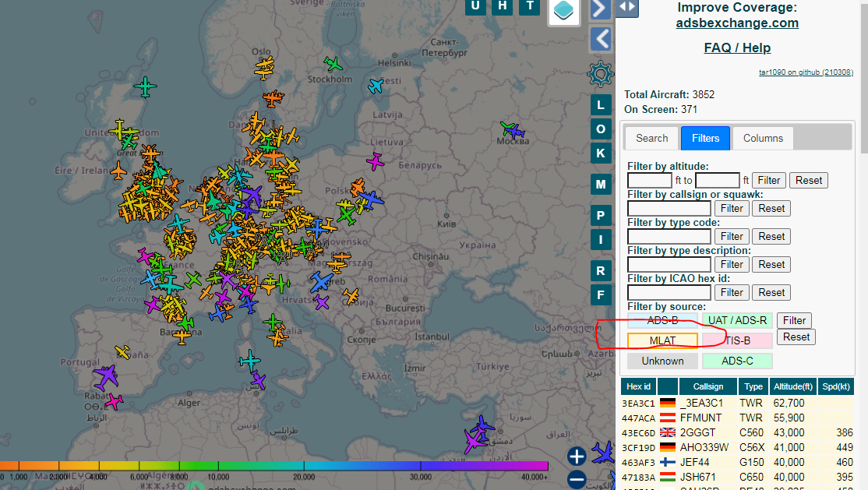Toggle the K map button
The height and width of the screenshot is (490, 868).
click(601, 153)
